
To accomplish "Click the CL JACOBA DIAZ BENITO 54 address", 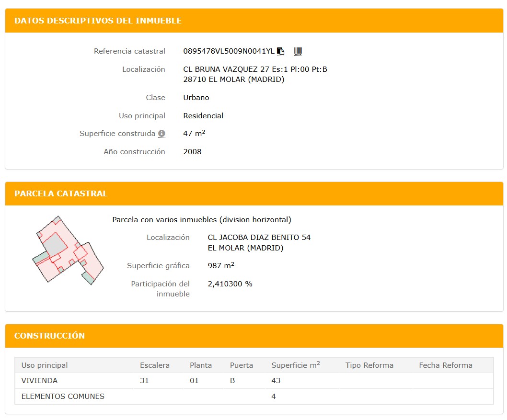I will pos(259,238).
